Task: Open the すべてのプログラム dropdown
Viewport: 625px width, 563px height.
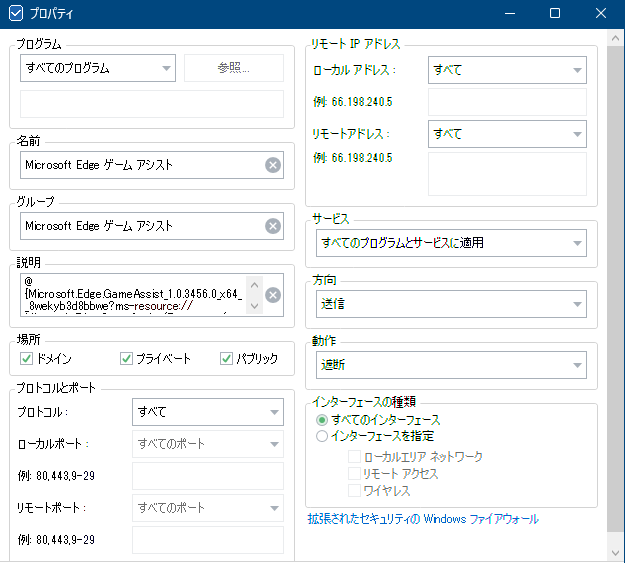Action: pyautogui.click(x=98, y=69)
